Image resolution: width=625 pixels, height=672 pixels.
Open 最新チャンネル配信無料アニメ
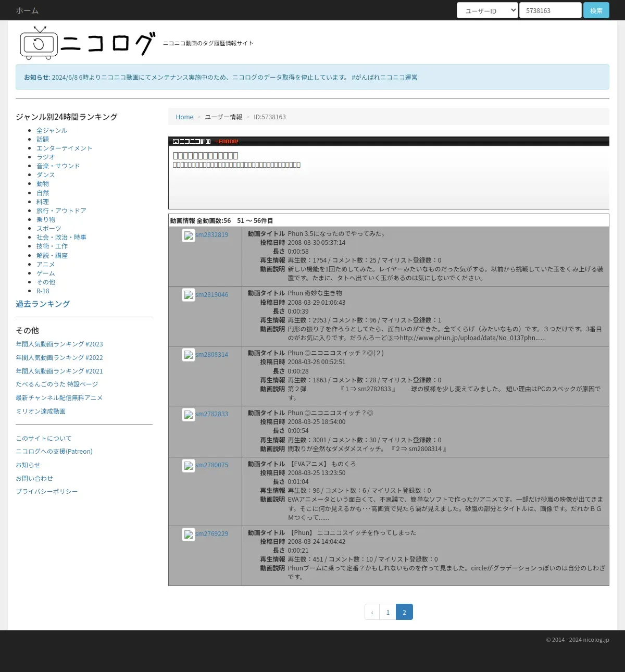click(59, 397)
